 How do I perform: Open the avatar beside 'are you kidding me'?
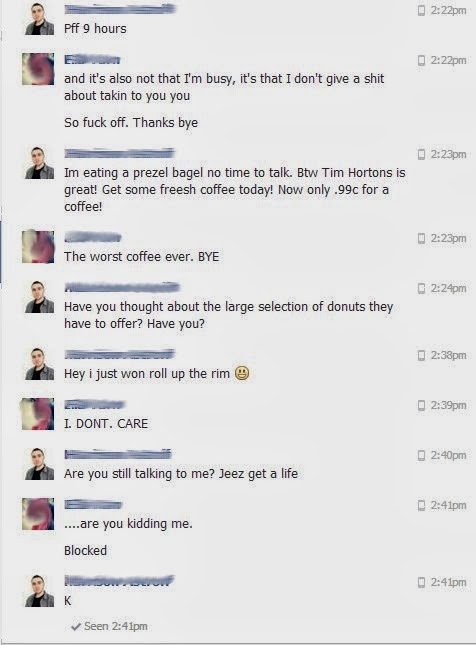pyautogui.click(x=38, y=514)
